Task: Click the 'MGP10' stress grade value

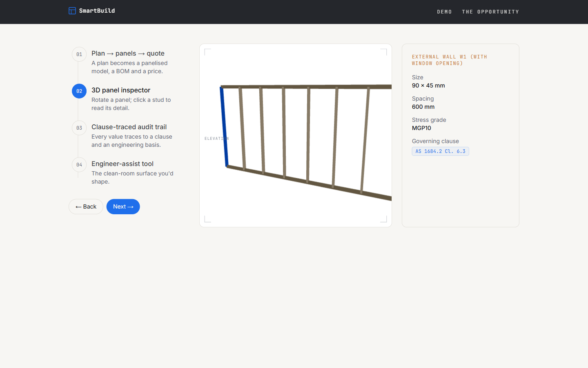Action: [x=421, y=128]
